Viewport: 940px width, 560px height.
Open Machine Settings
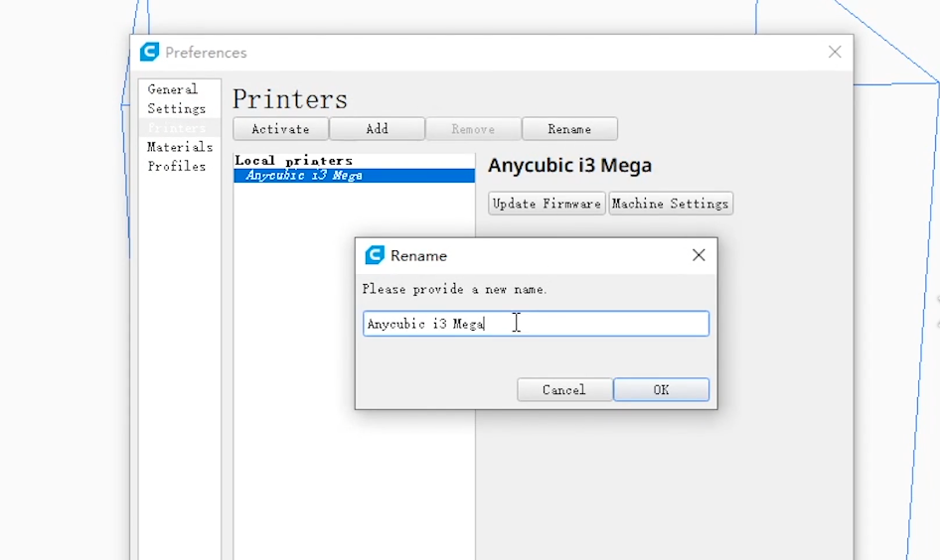(671, 204)
